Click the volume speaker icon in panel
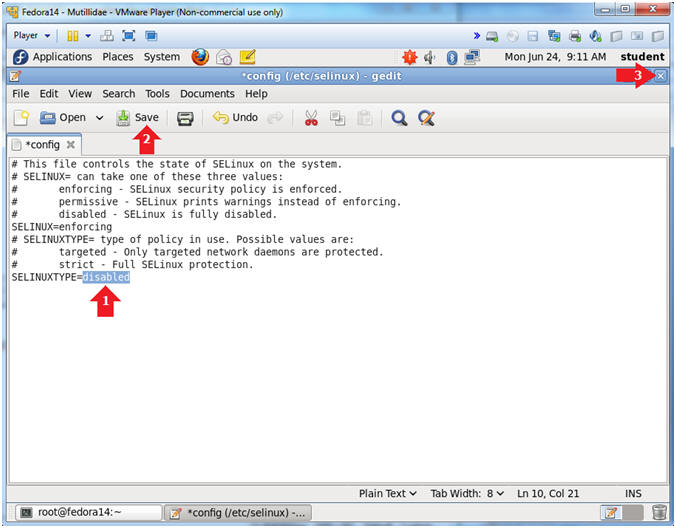 click(429, 57)
